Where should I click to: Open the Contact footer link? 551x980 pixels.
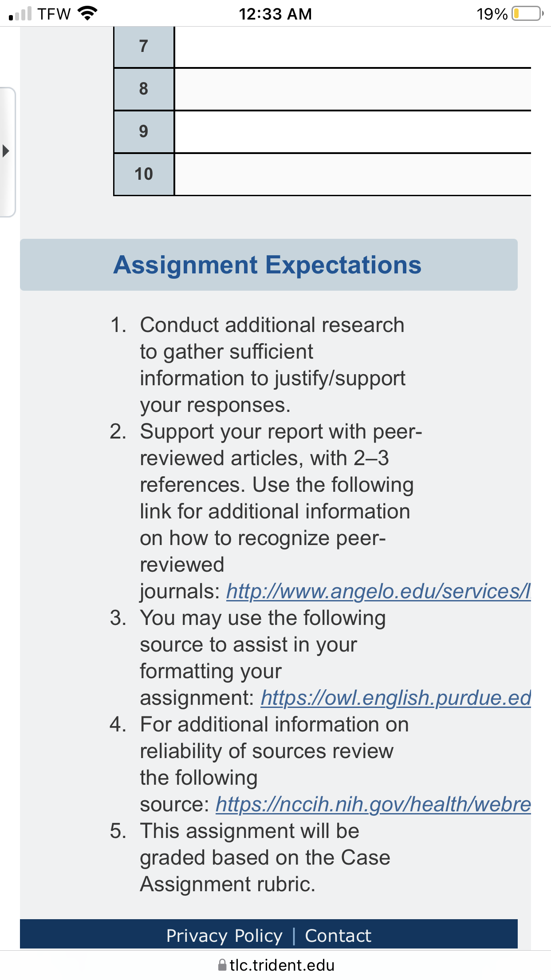coord(338,936)
